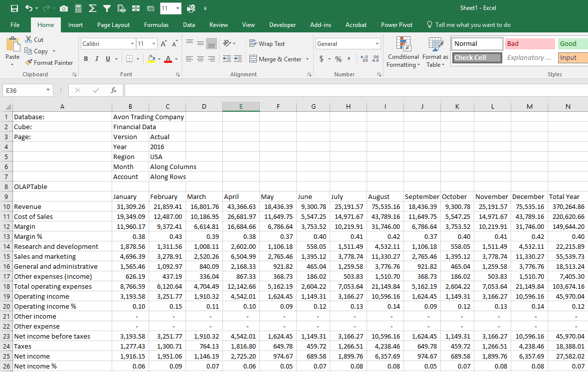Open the Name Box dropdown arrow
This screenshot has height=372, width=588.
[x=48, y=90]
